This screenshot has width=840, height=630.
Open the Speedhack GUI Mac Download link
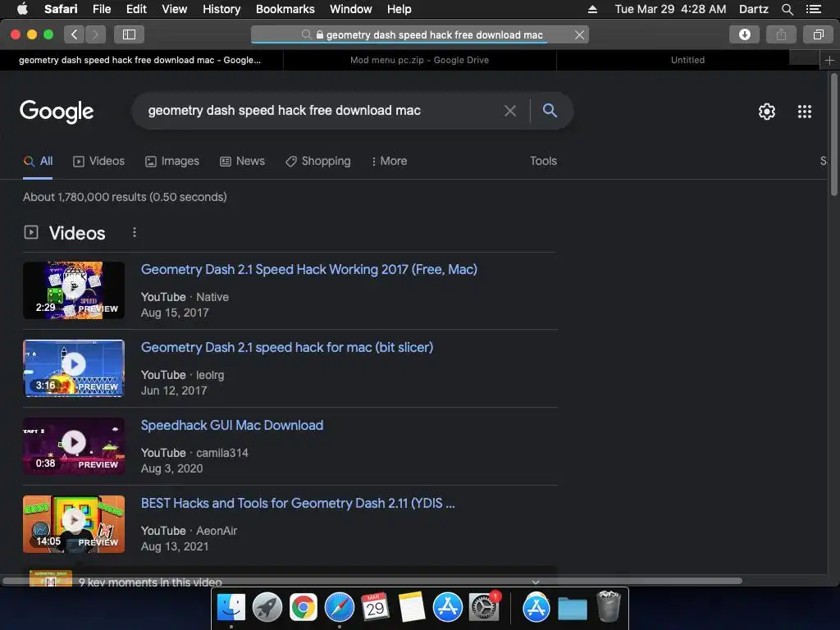[232, 426]
